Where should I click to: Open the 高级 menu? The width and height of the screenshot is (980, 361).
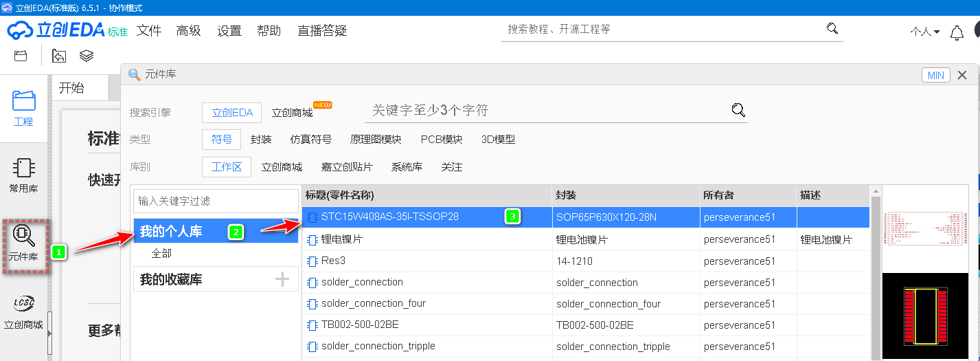[x=189, y=31]
